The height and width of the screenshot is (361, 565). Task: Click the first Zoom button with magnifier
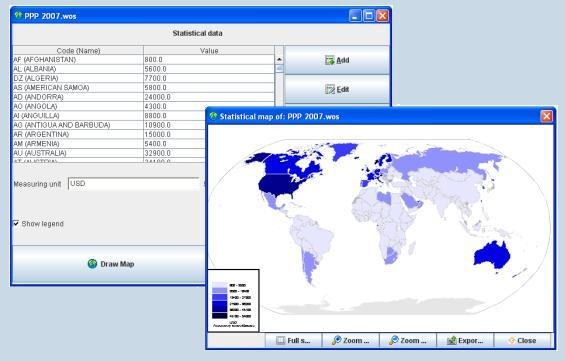click(351, 340)
